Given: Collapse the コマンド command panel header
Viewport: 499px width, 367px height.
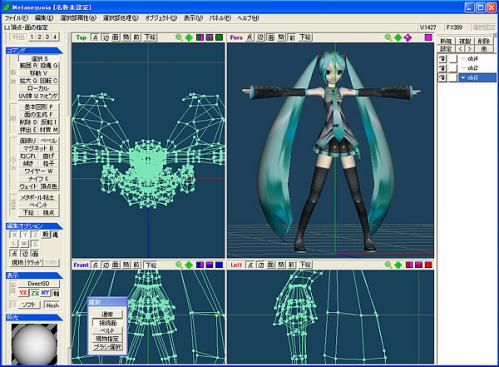Looking at the screenshot, I should (x=34, y=50).
